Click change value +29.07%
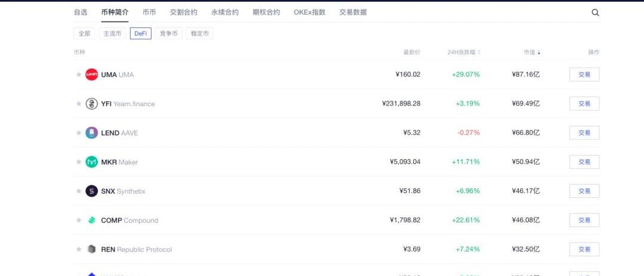The image size is (644, 276). [x=466, y=75]
